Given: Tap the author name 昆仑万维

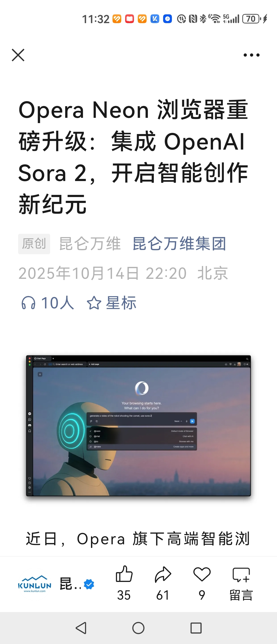Looking at the screenshot, I should [90, 244].
